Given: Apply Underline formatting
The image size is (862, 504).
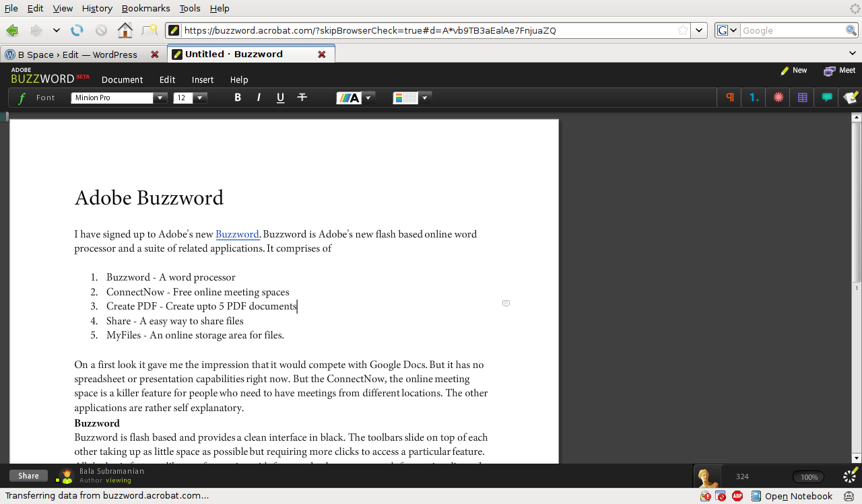Looking at the screenshot, I should 280,98.
